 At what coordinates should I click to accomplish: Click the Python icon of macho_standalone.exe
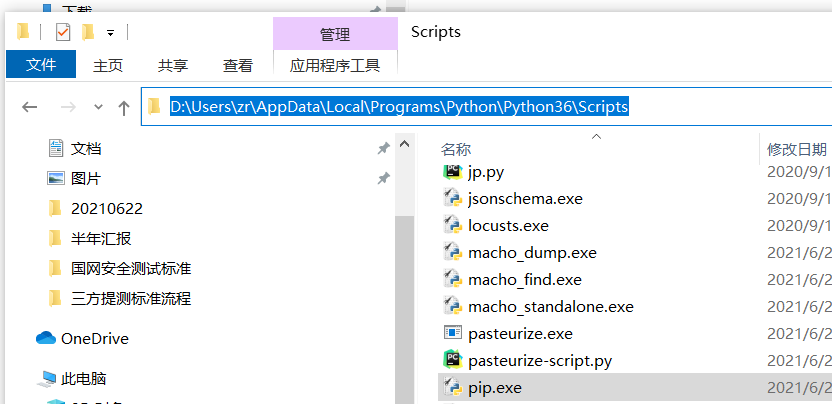(453, 307)
